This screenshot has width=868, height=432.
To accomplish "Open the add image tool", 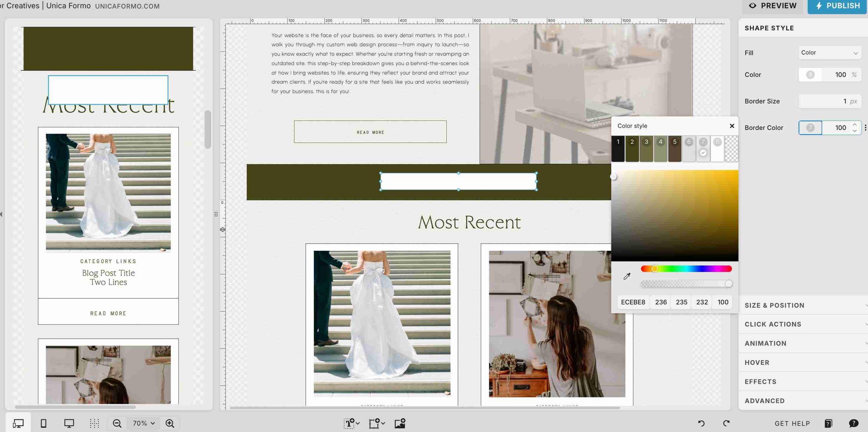I will click(x=399, y=423).
